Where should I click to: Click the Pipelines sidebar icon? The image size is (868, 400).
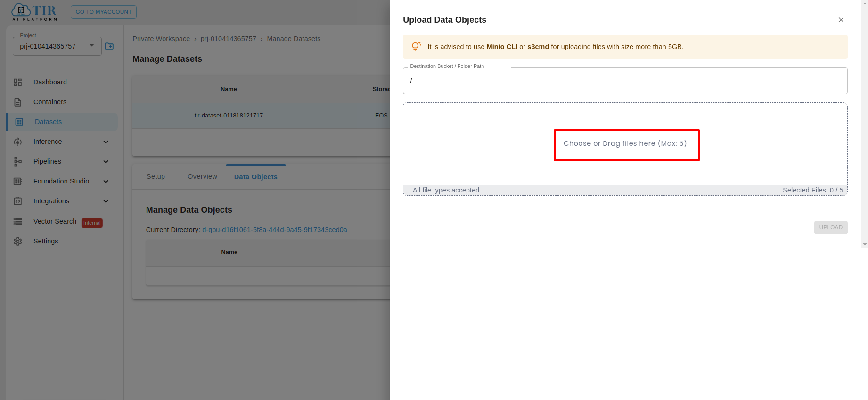point(18,161)
